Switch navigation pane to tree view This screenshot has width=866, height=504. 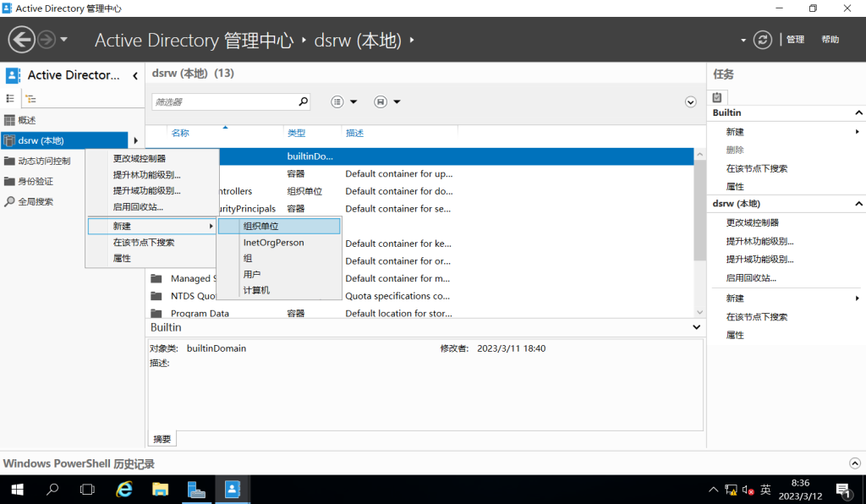(31, 99)
